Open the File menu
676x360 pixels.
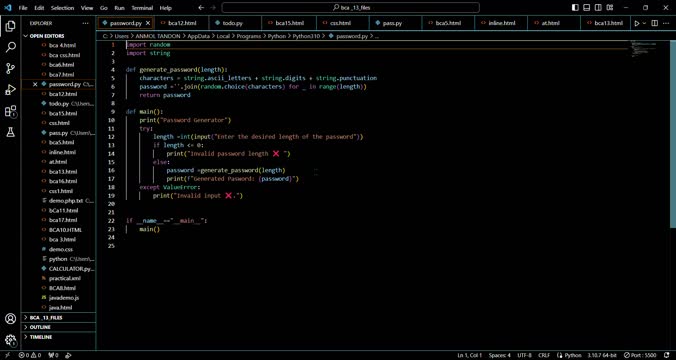click(x=23, y=8)
